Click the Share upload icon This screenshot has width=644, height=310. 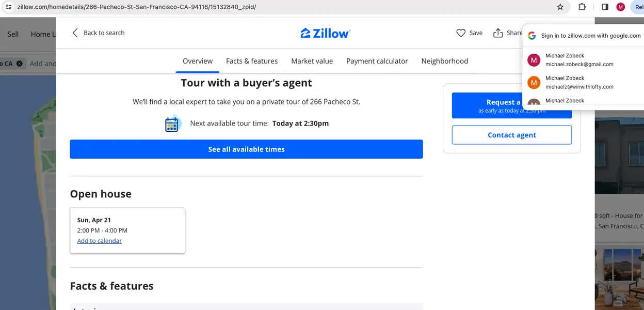pyautogui.click(x=498, y=33)
